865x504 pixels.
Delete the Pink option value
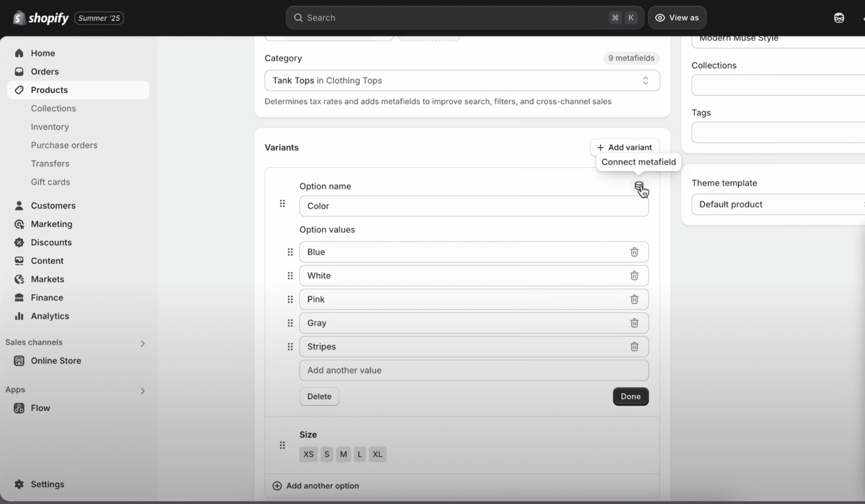coord(634,299)
